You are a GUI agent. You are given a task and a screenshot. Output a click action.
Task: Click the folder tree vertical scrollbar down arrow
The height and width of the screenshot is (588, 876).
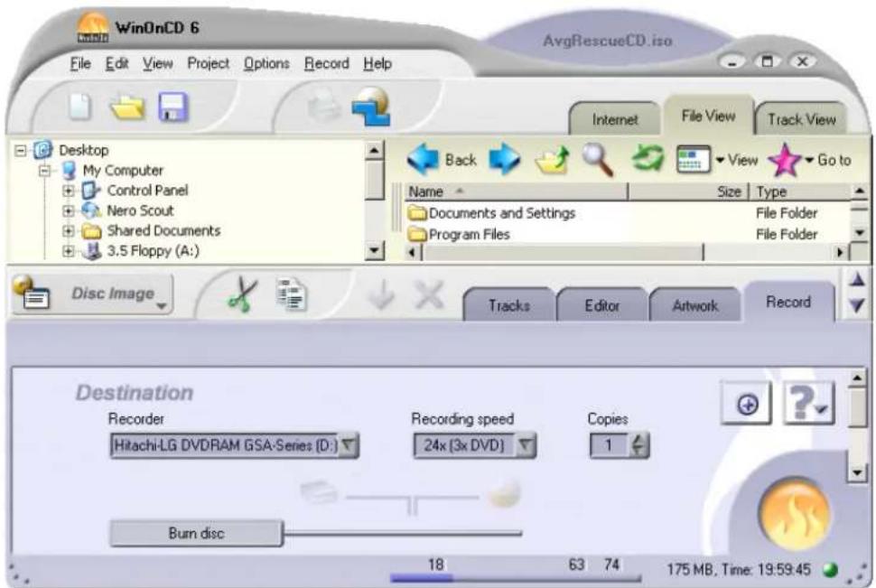(374, 251)
